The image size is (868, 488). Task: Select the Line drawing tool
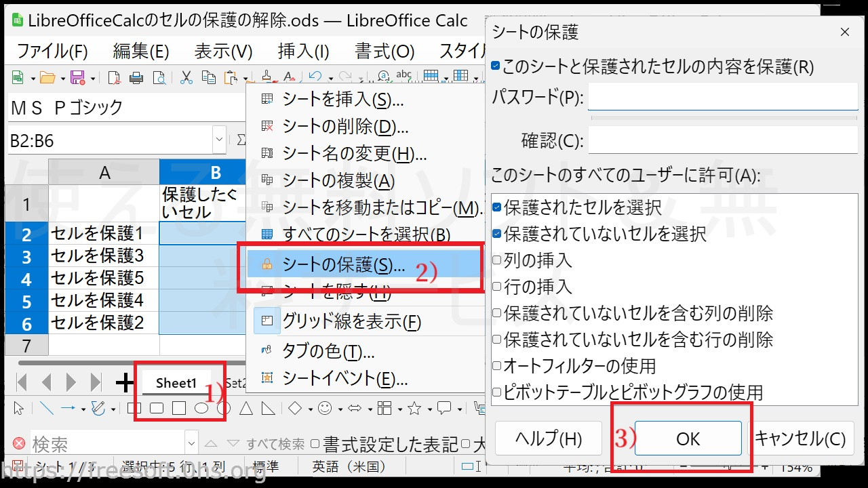(x=46, y=408)
